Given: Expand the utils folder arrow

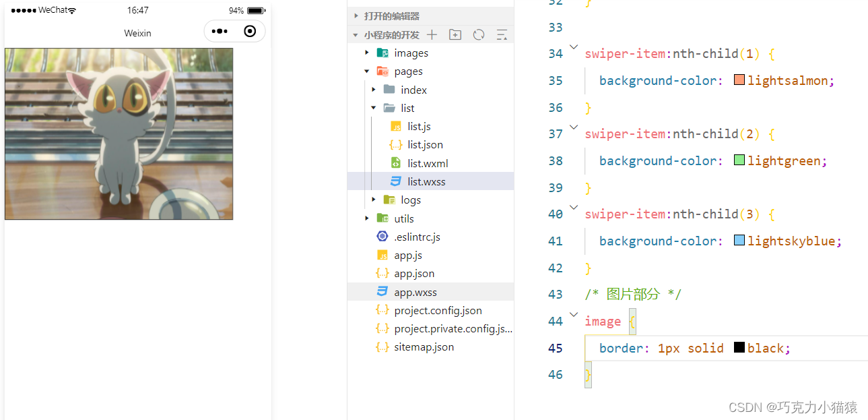Looking at the screenshot, I should (x=367, y=218).
